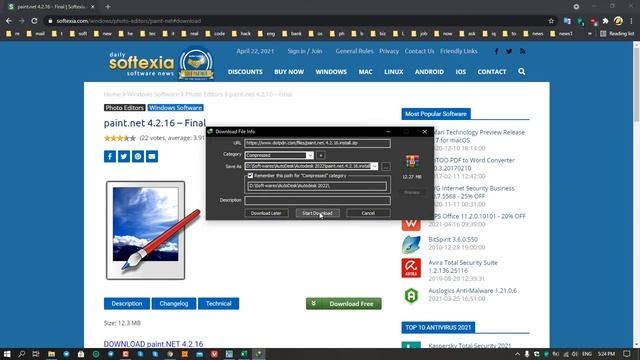The height and width of the screenshot is (360, 640).
Task: Open Chrome extensions puzzle icon
Action: 605,21
